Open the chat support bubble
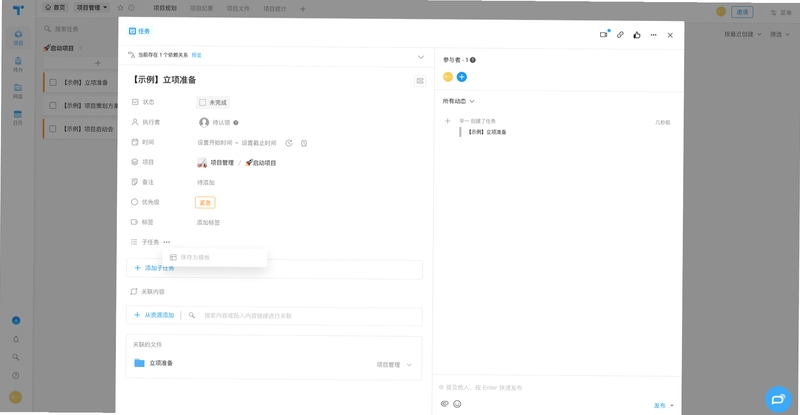800x415 pixels. [x=778, y=399]
